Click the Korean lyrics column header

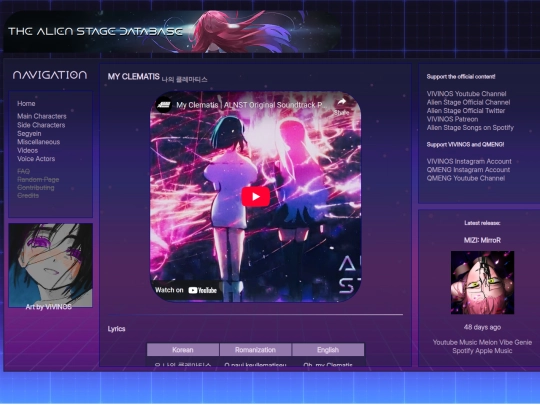point(183,350)
